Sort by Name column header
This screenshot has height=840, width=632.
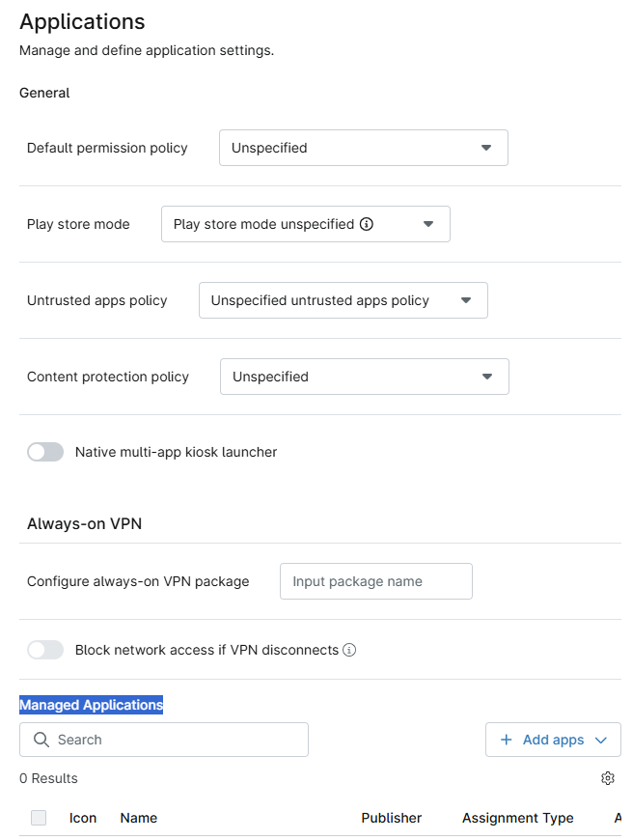[x=139, y=818]
